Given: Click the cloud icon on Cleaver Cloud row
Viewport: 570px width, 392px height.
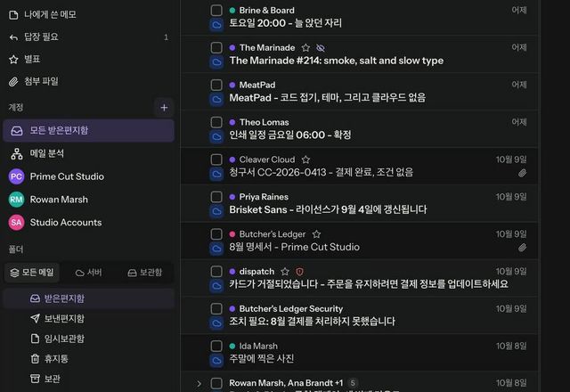Looking at the screenshot, I should 216,175.
